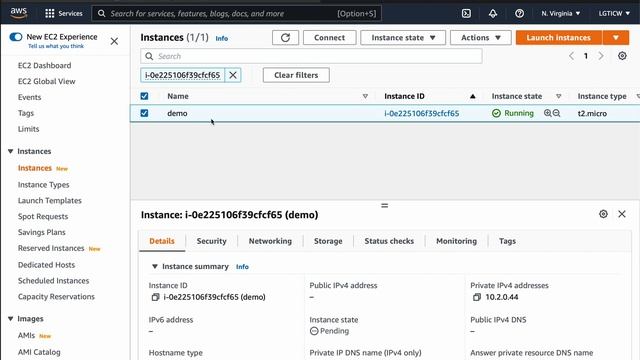Open Launch Templates in sidebar
This screenshot has height=360, width=640.
[50, 201]
